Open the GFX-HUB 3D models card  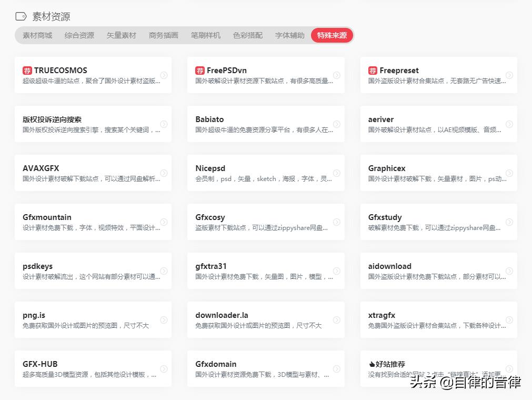coord(93,368)
